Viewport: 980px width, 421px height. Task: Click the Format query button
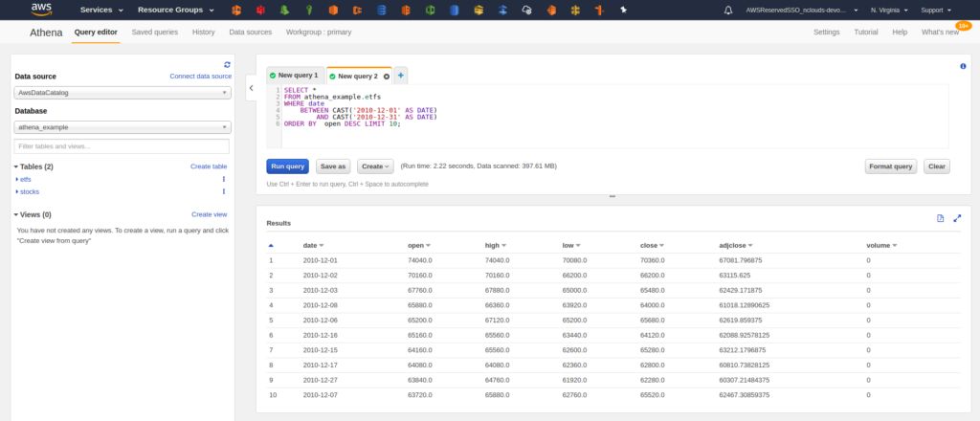point(891,166)
